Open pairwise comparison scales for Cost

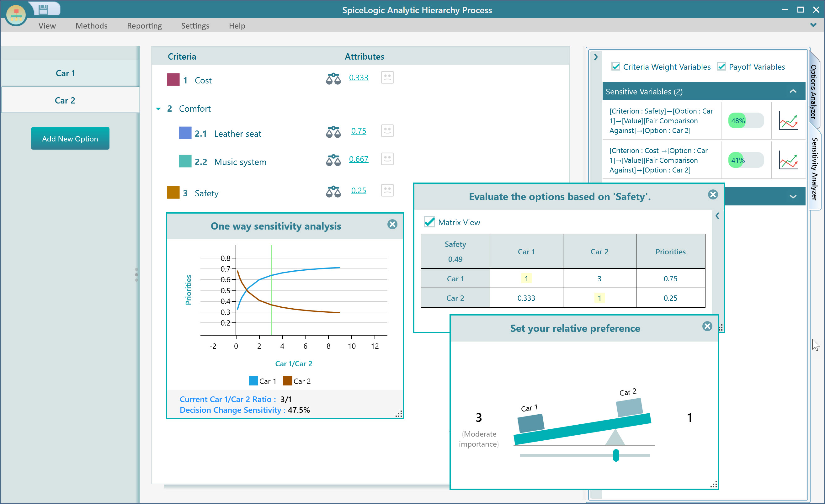click(x=333, y=78)
